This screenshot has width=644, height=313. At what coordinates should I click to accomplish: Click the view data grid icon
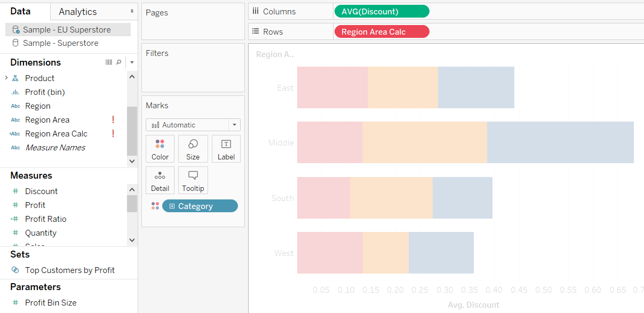click(x=109, y=62)
